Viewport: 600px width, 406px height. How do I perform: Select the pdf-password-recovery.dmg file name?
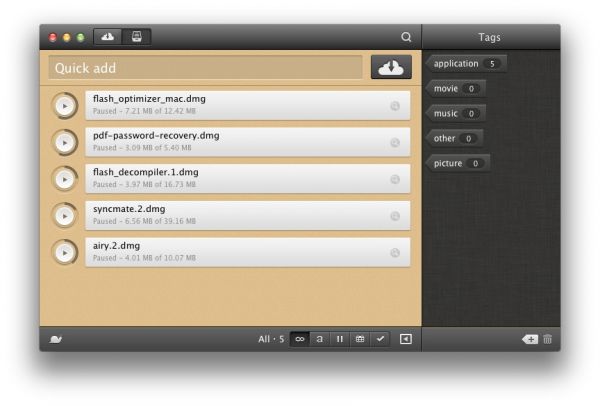coord(156,136)
